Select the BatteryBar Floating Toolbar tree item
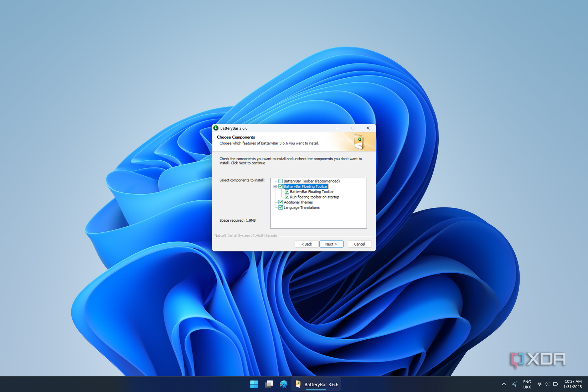The image size is (588, 392). pyautogui.click(x=305, y=186)
